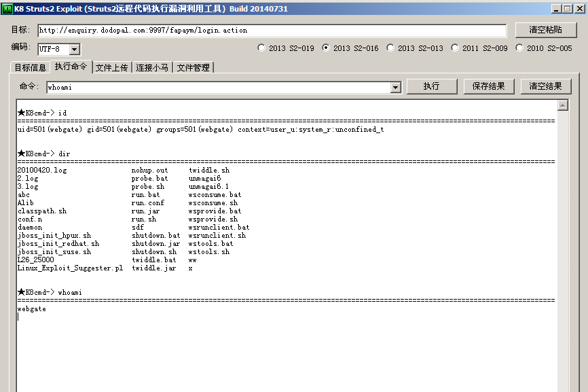Click the 执行 button
Image resolution: width=588 pixels, height=392 pixels.
pyautogui.click(x=432, y=86)
